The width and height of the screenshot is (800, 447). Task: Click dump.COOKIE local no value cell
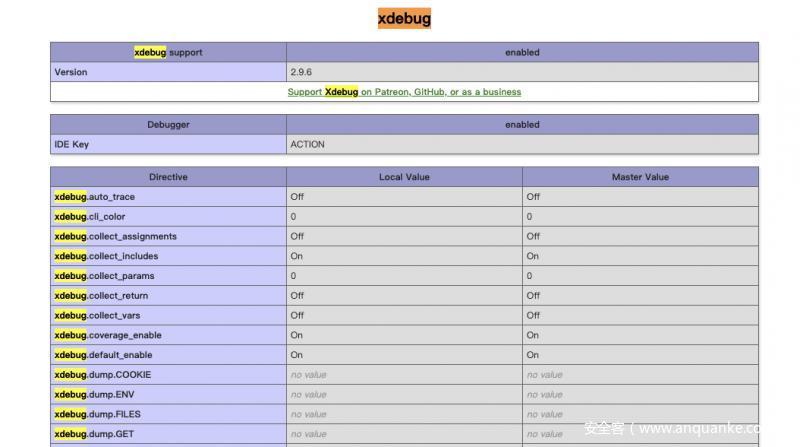pyautogui.click(x=404, y=375)
